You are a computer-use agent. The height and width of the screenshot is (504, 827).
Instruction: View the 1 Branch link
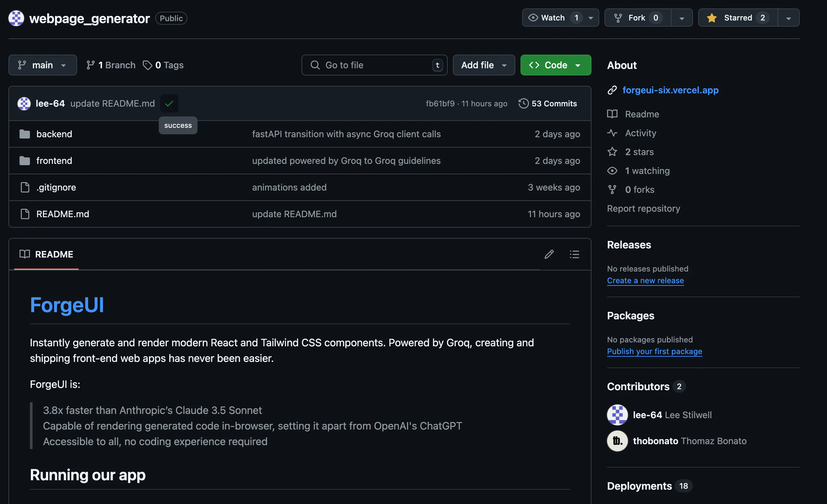110,65
